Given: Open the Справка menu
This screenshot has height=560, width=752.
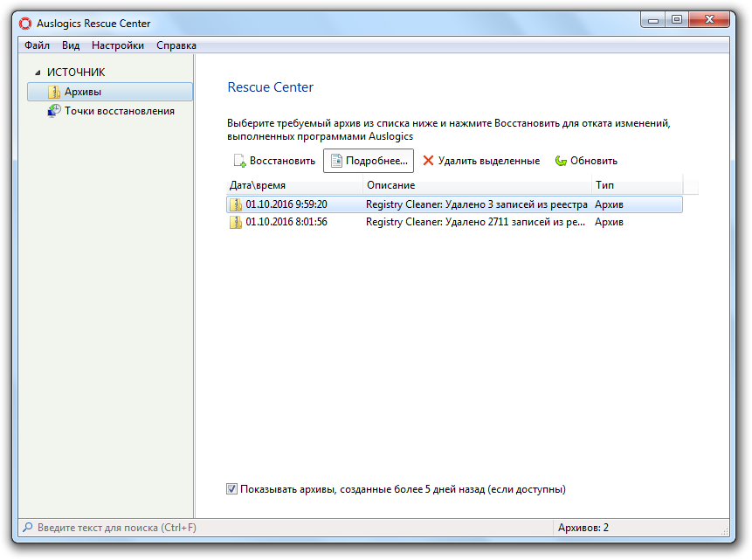Looking at the screenshot, I should (176, 45).
